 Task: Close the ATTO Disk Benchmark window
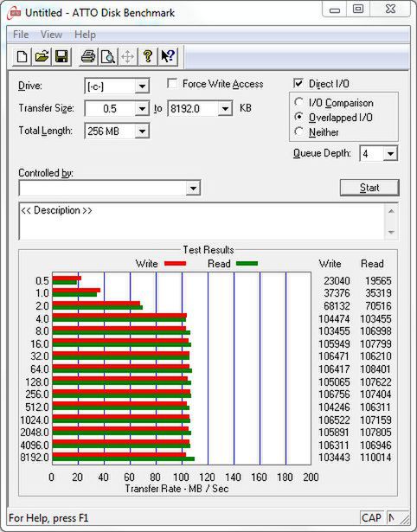tap(390, 10)
